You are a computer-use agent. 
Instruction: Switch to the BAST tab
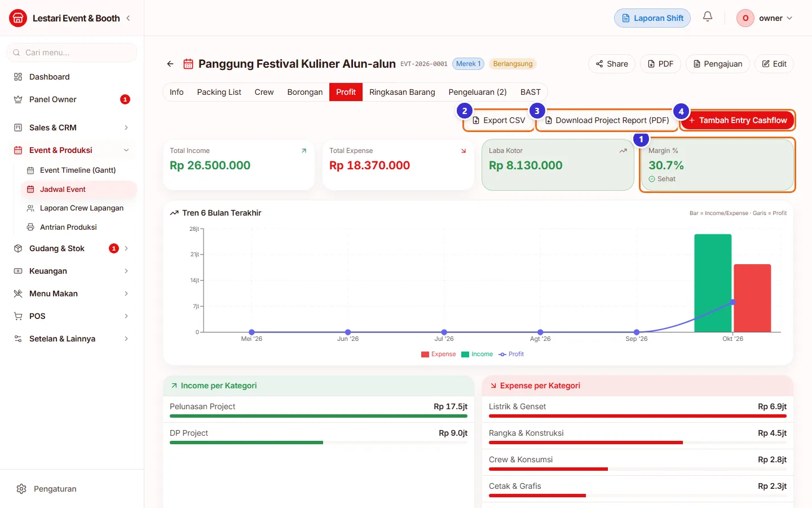coord(530,92)
